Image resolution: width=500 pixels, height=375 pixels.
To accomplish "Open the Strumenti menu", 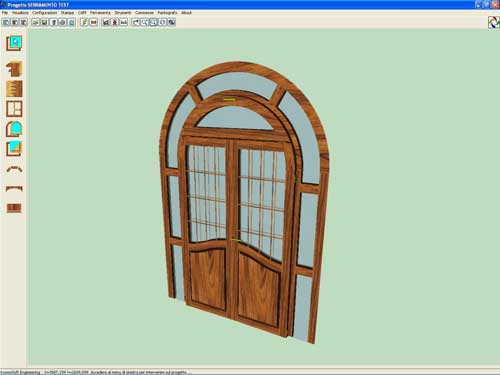I will tap(123, 13).
